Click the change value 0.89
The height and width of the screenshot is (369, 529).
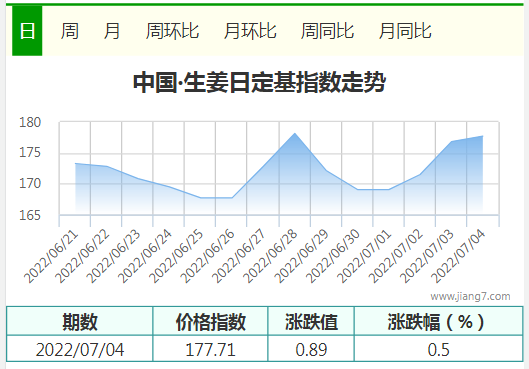[311, 349]
